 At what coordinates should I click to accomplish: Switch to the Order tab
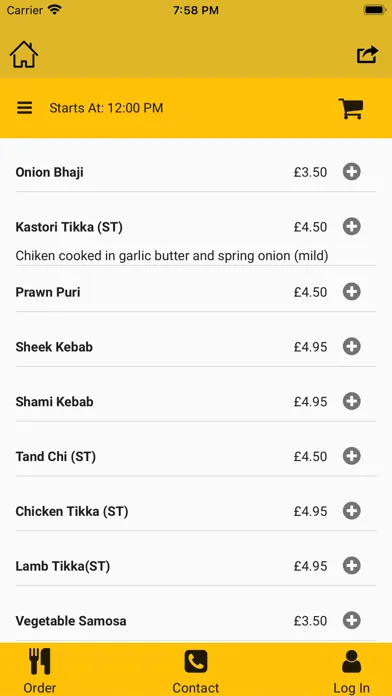coord(40,670)
